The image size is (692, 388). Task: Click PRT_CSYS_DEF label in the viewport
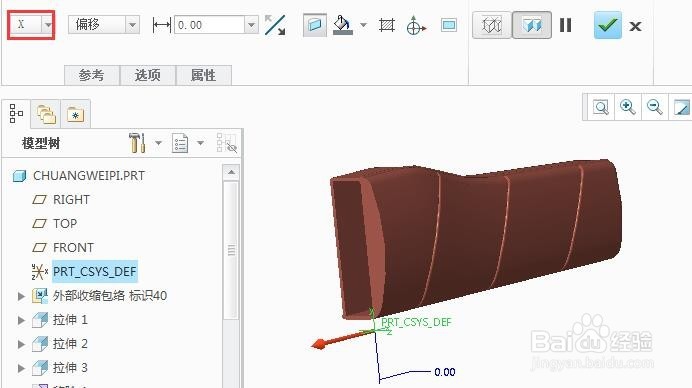pyautogui.click(x=416, y=322)
